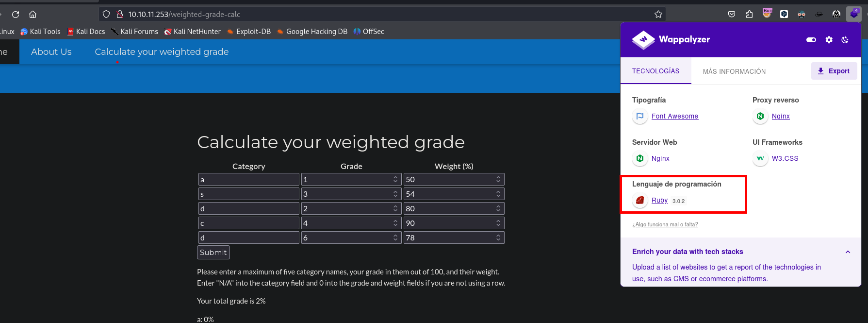Toggle Wappalyzer enable switch
The width and height of the screenshot is (868, 323).
[811, 40]
